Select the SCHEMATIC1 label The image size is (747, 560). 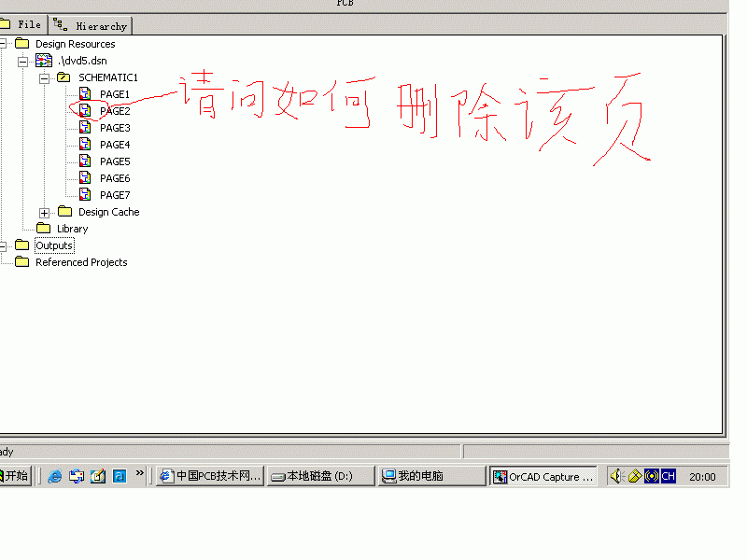(108, 77)
